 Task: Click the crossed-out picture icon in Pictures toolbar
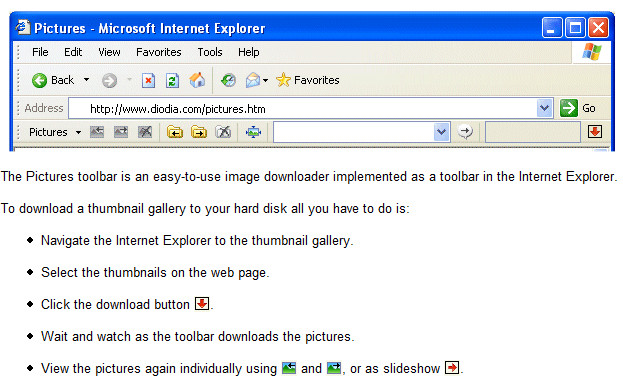point(145,132)
